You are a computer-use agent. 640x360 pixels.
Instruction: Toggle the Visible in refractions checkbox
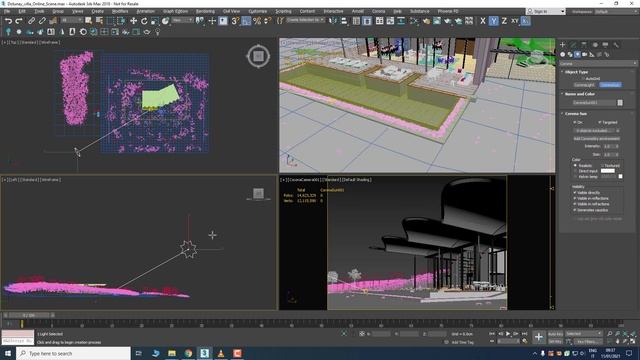(575, 204)
